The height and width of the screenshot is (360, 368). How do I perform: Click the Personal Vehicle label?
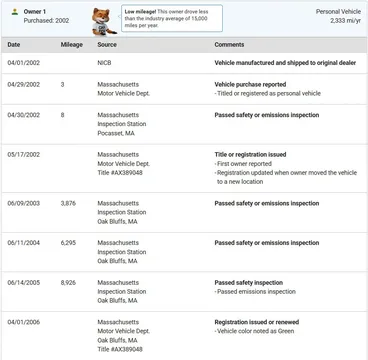pos(338,12)
